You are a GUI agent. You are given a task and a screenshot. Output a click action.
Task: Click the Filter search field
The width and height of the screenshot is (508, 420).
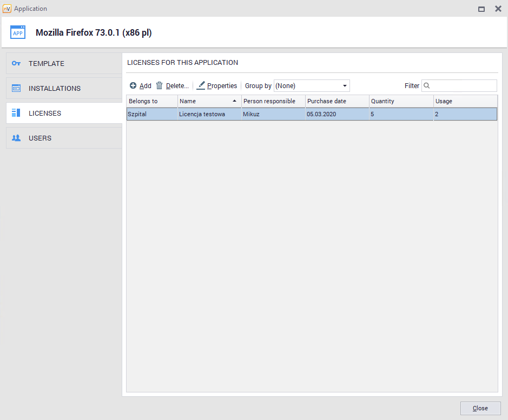[463, 85]
